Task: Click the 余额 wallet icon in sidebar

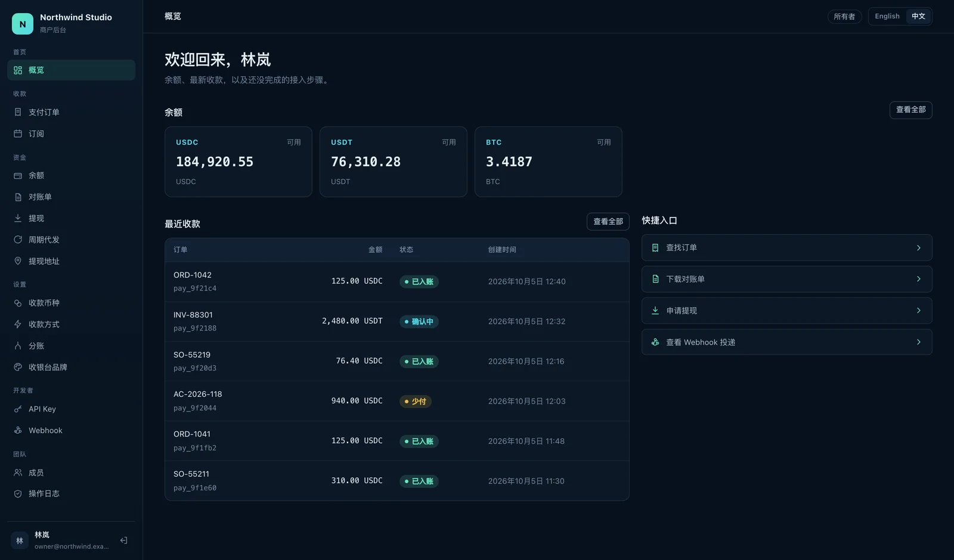Action: tap(18, 176)
